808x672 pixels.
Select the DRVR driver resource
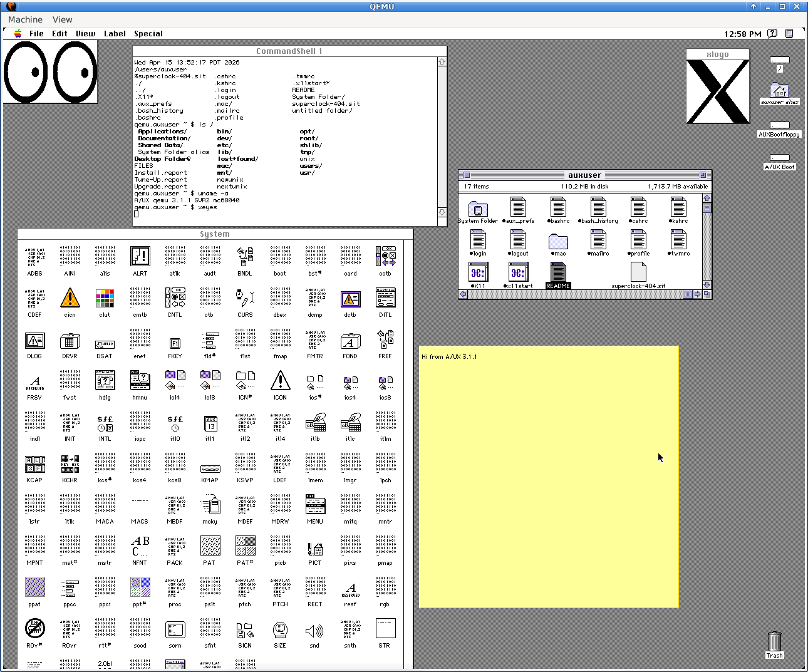70,341
